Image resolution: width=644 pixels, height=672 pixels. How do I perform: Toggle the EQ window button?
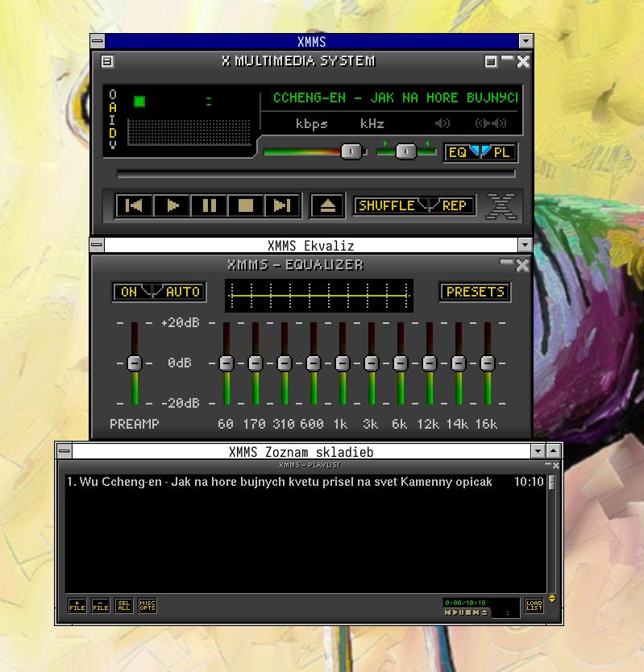[x=461, y=152]
